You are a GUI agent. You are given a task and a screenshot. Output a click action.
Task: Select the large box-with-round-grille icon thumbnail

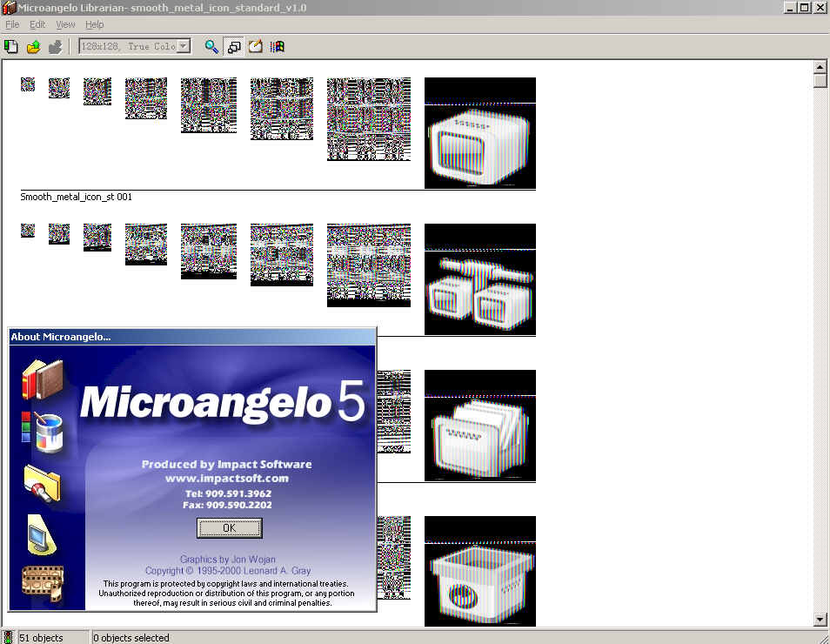coord(480,572)
